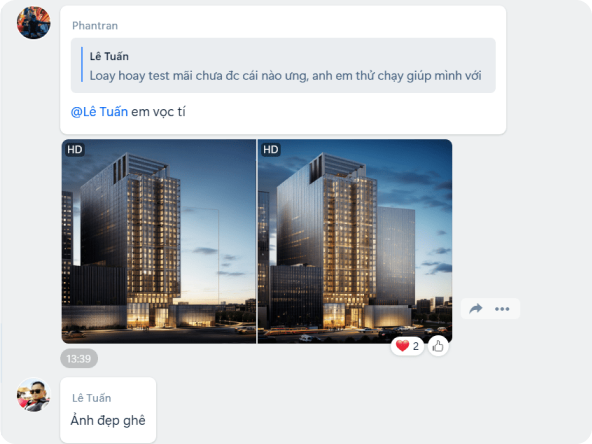Open the three-dots more options menu
Image resolution: width=592 pixels, height=444 pixels.
tap(502, 309)
